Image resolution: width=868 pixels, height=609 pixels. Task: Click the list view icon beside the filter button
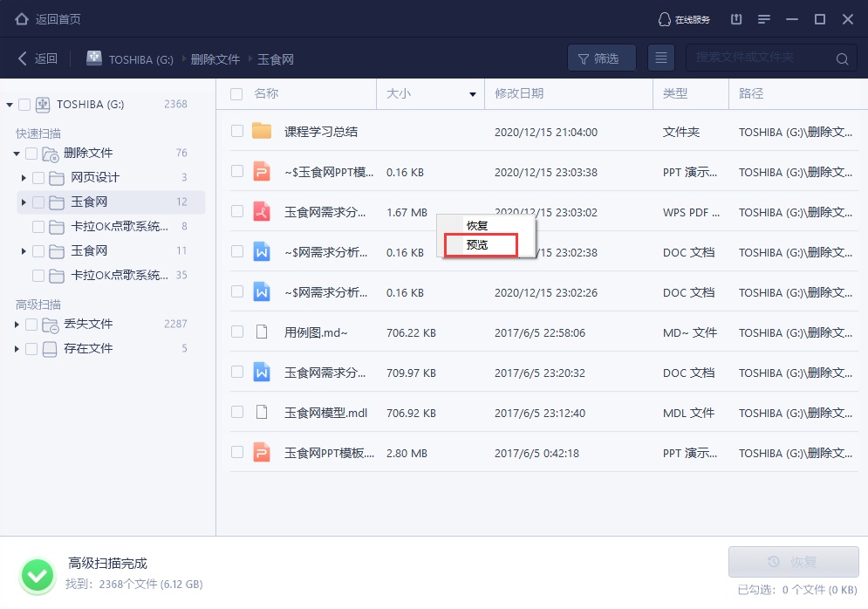tap(661, 58)
